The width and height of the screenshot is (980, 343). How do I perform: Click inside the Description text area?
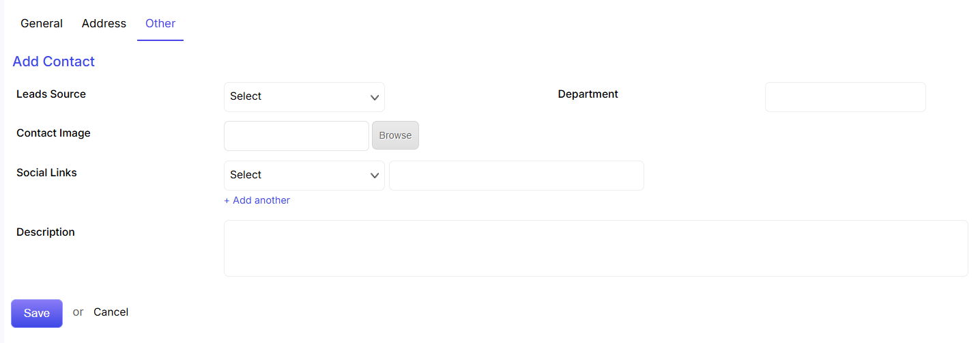(596, 248)
